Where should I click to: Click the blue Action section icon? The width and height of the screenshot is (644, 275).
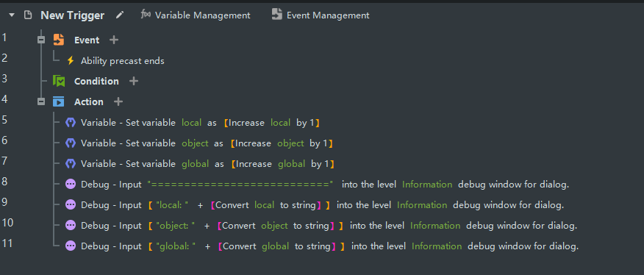pos(59,101)
